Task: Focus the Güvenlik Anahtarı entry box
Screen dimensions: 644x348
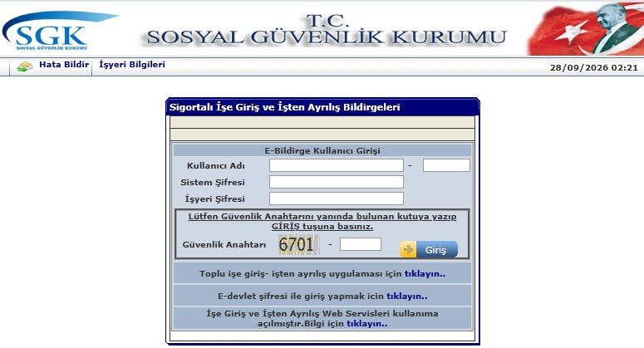Action: [x=360, y=244]
